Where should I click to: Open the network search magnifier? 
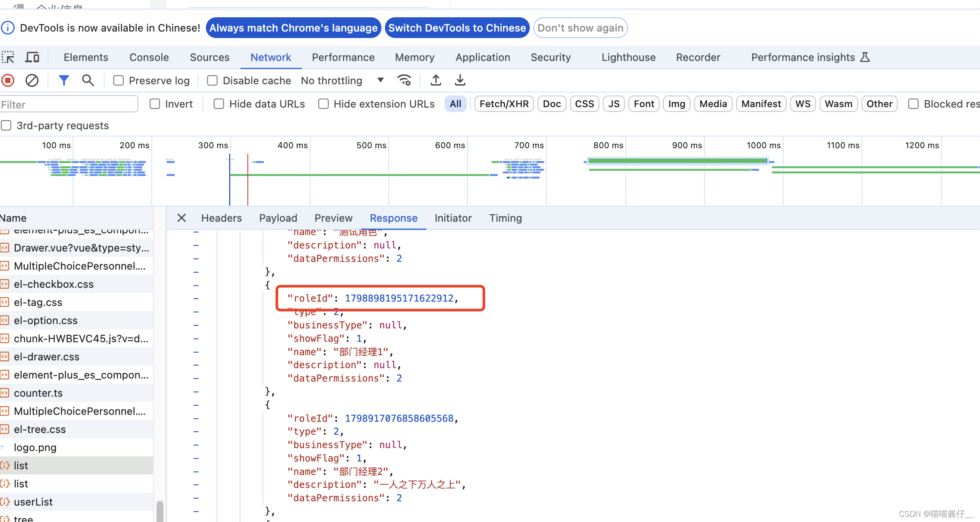click(x=88, y=80)
